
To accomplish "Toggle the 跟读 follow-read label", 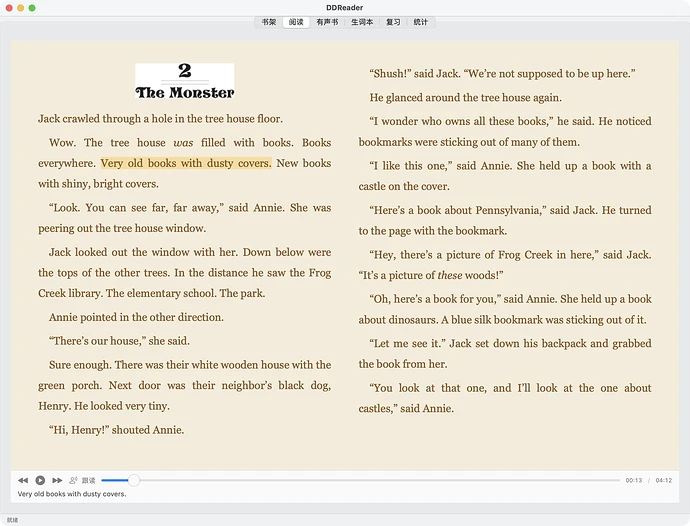I will 88,480.
